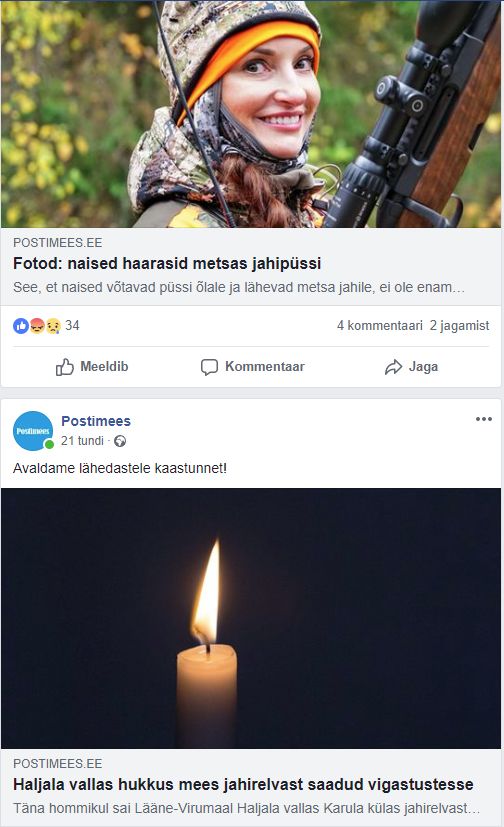Click POSTIMEES.EE source under hunter photo
This screenshot has height=827, width=504.
pyautogui.click(x=58, y=243)
